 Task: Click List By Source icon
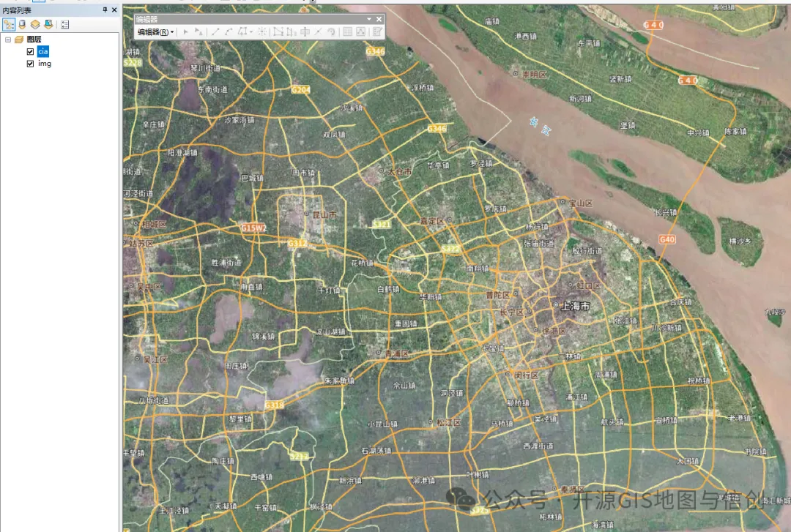pos(21,24)
